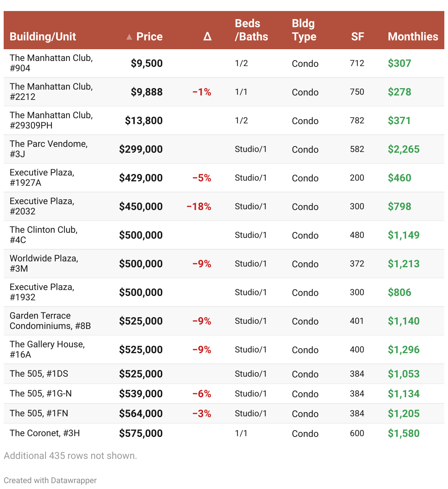The image size is (448, 489).
Task: Click the $2,265 monthlies value
Action: click(x=404, y=149)
